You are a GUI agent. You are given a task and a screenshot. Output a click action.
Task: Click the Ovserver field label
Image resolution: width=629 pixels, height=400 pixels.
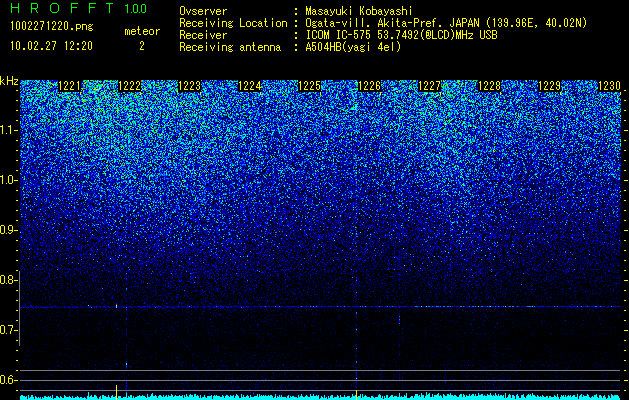(x=203, y=11)
